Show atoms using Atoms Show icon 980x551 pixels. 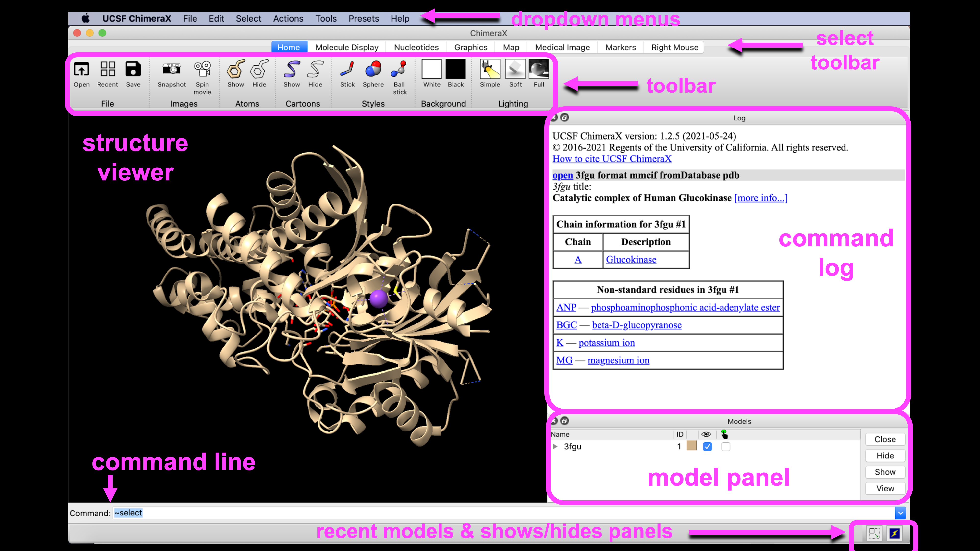click(x=235, y=70)
